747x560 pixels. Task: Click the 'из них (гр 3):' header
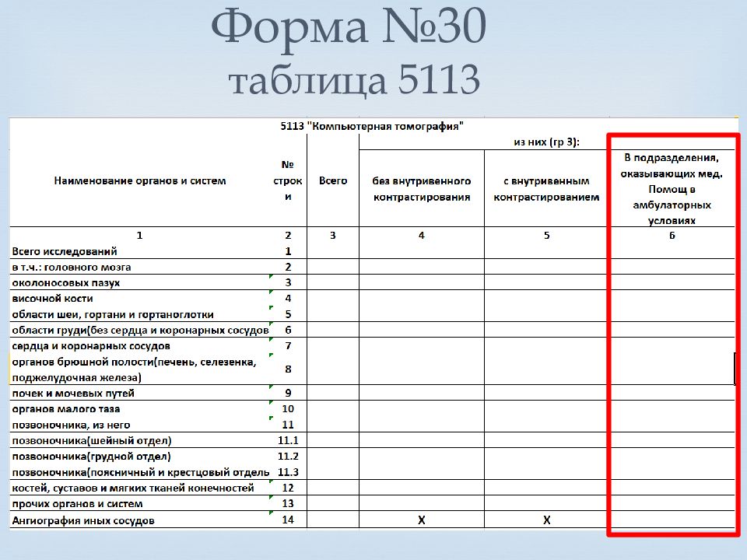pos(546,142)
